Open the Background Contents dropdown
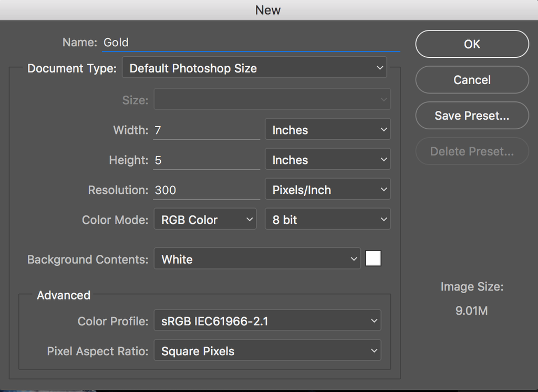This screenshot has width=538, height=392. [x=257, y=259]
